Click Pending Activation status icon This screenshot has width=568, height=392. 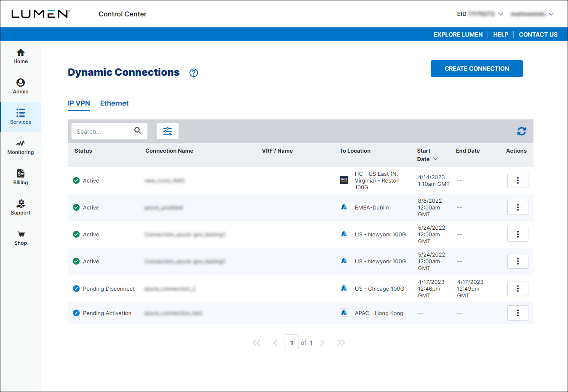[76, 313]
